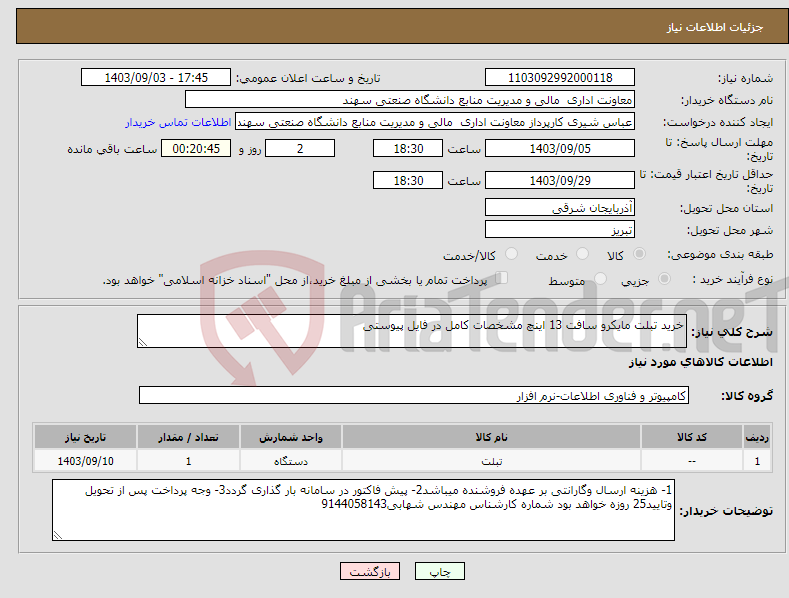
Task: Select the خدمت radio button
Action: [x=582, y=254]
